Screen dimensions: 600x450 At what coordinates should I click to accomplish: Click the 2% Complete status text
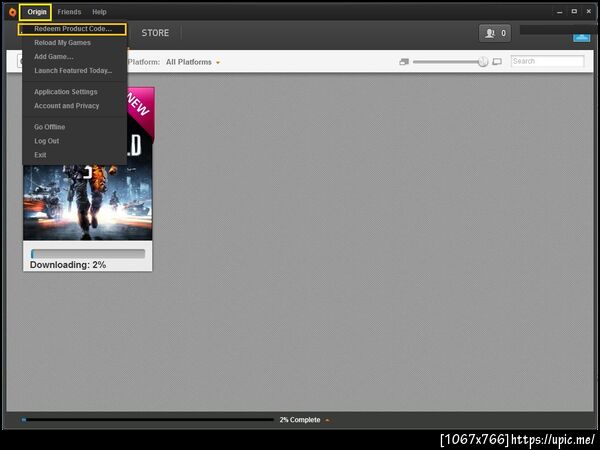coord(300,420)
